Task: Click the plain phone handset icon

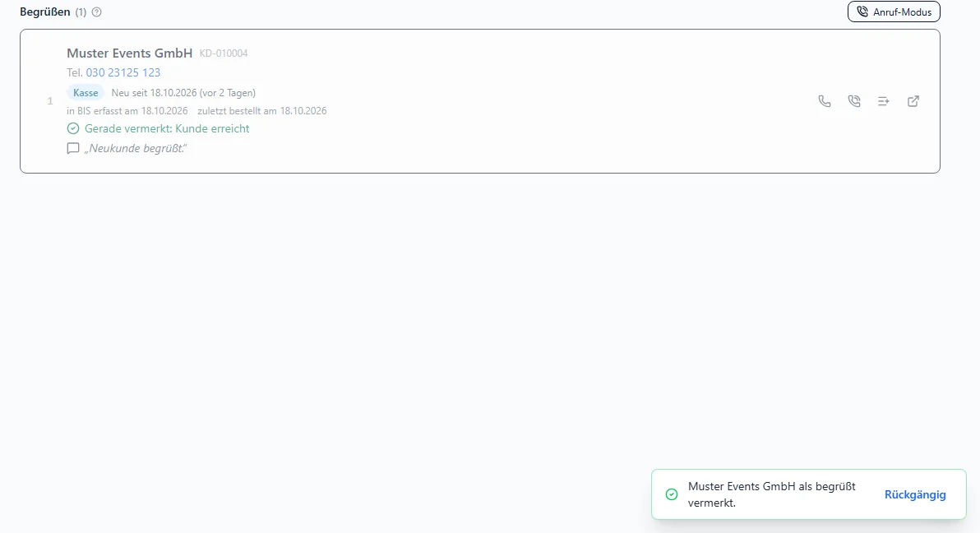Action: (x=825, y=101)
